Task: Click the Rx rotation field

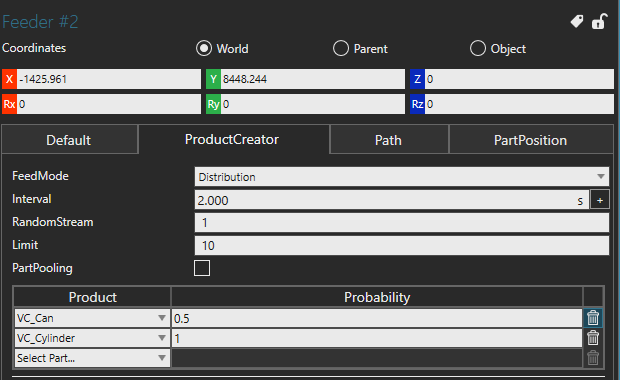Action: point(108,104)
